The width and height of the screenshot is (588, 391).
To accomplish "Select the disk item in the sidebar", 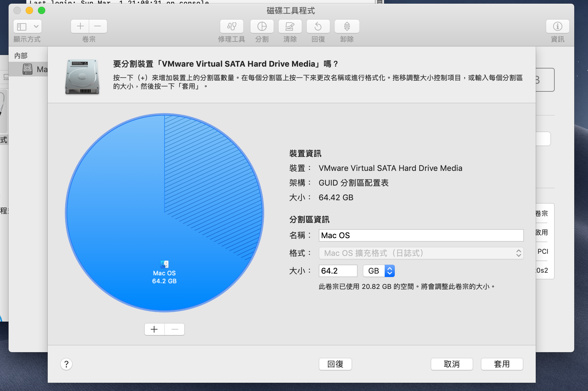I will pos(28,69).
